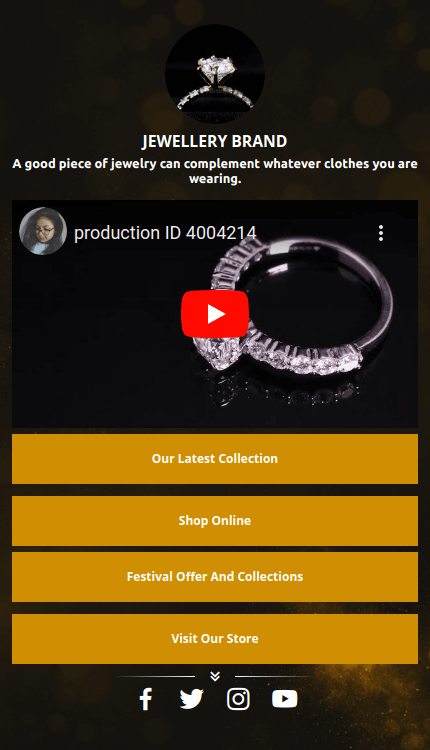This screenshot has width=430, height=750.
Task: Click the Visit Our Store button
Action: pyautogui.click(x=215, y=639)
